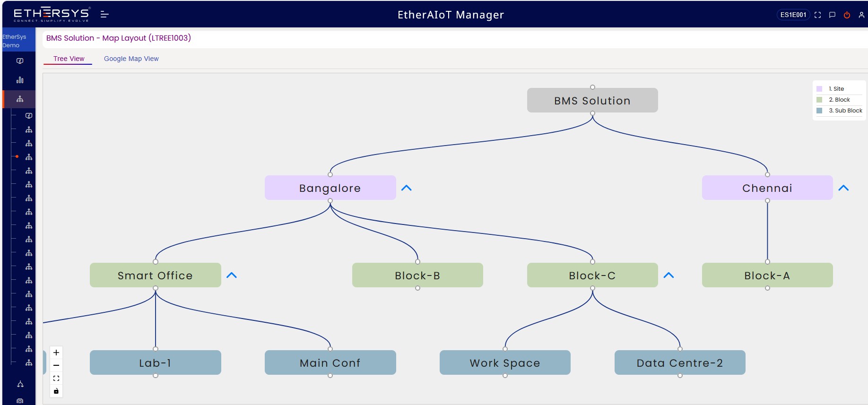Select the Chennai site node
The image size is (868, 405).
[767, 188]
